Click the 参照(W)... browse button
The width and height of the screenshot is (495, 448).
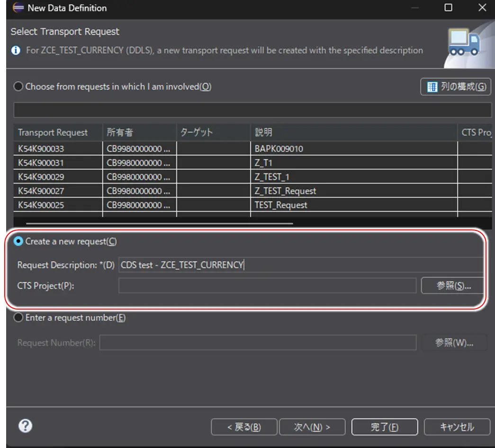pos(454,342)
